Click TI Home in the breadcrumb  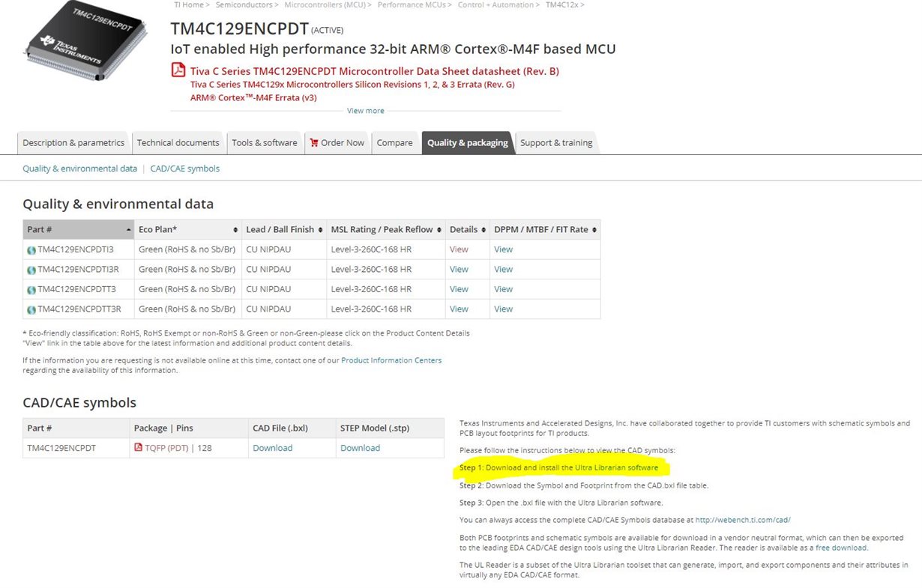[x=188, y=4]
